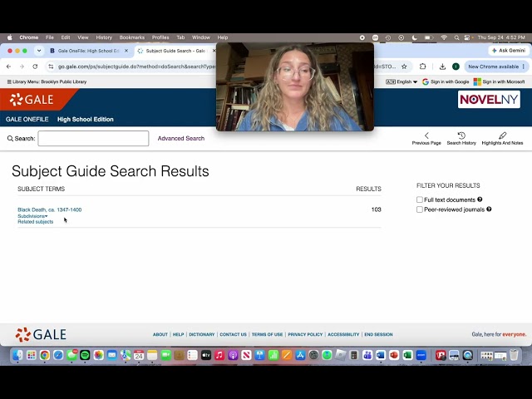Open ACCESSIBILITY footer link
This screenshot has width=532, height=399.
pyautogui.click(x=343, y=334)
